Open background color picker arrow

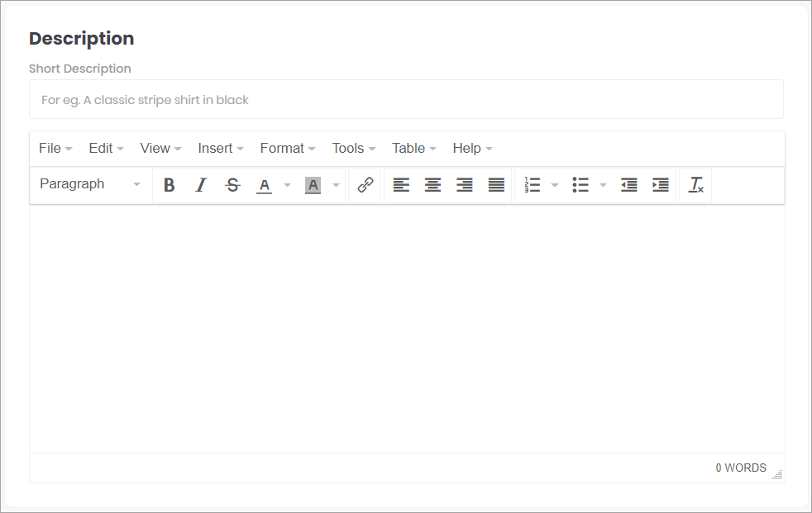pyautogui.click(x=336, y=185)
